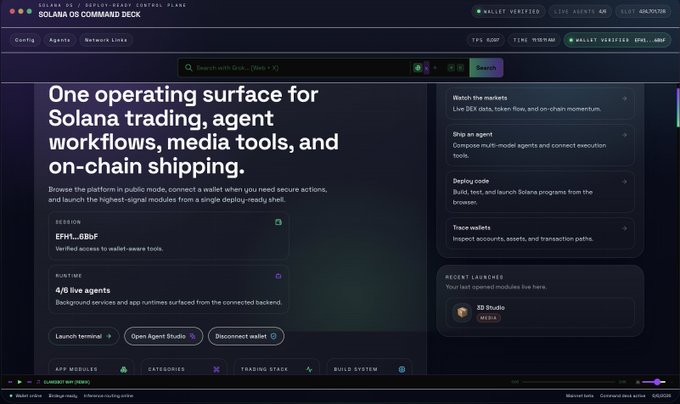Click the Search button
The height and width of the screenshot is (404, 680).
tap(486, 68)
